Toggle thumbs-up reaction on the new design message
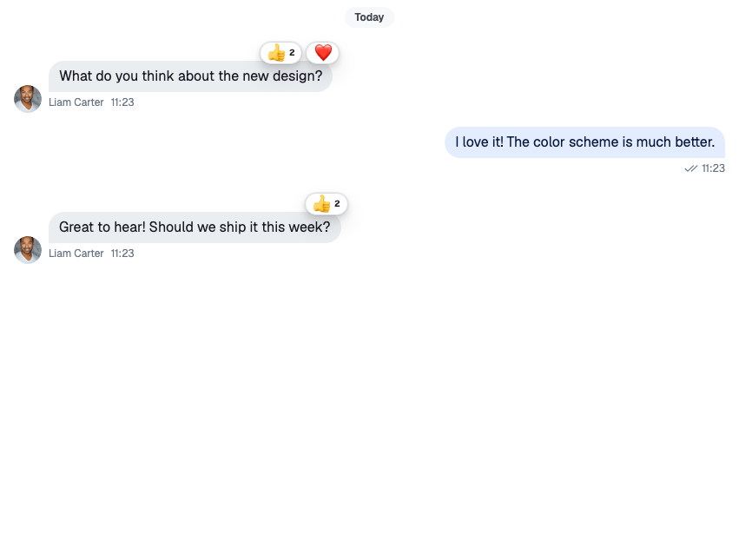The width and height of the screenshot is (739, 560). pyautogui.click(x=280, y=53)
